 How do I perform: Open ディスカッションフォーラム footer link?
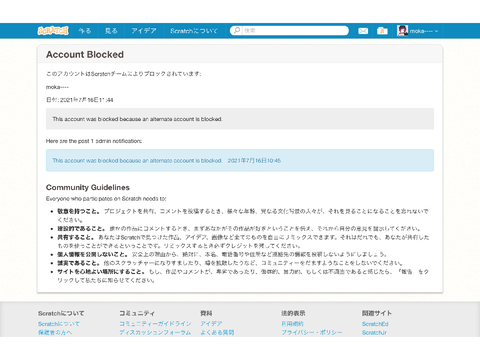point(155,332)
